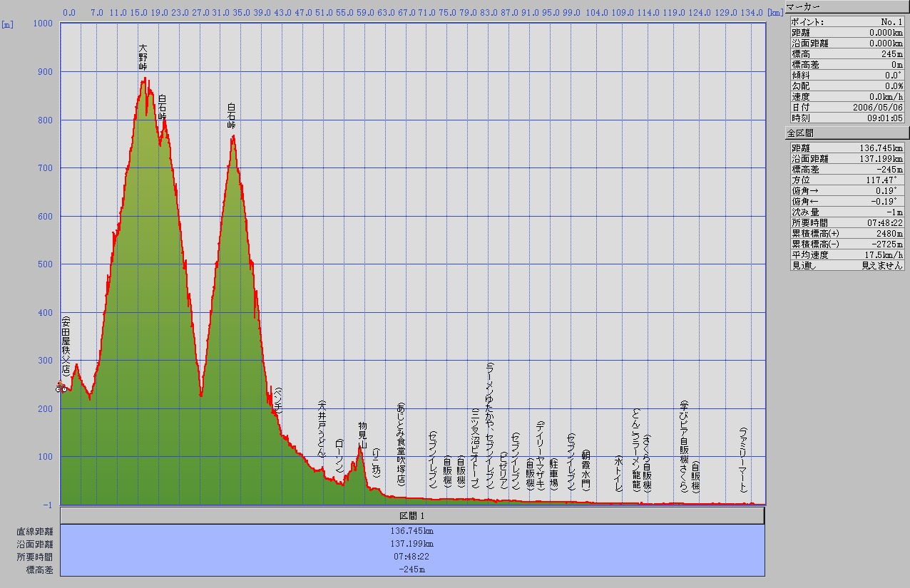Select the 累積標高(+) row showing 2480m
Screen dimensions: 910x588
pyautogui.click(x=847, y=233)
